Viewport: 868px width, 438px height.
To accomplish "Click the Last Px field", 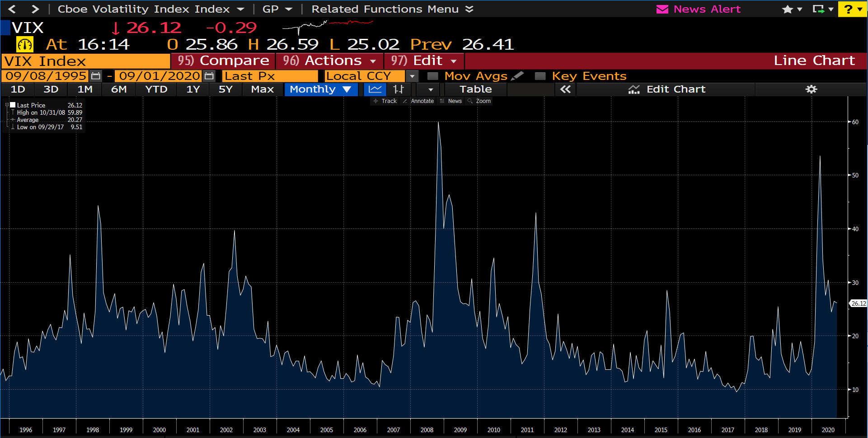I will pos(270,76).
